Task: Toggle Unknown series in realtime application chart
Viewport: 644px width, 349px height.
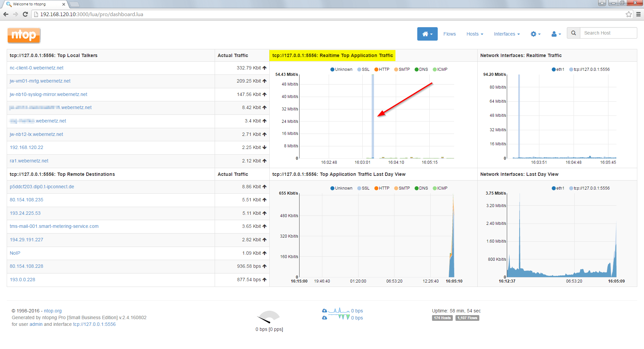Action: [x=341, y=69]
